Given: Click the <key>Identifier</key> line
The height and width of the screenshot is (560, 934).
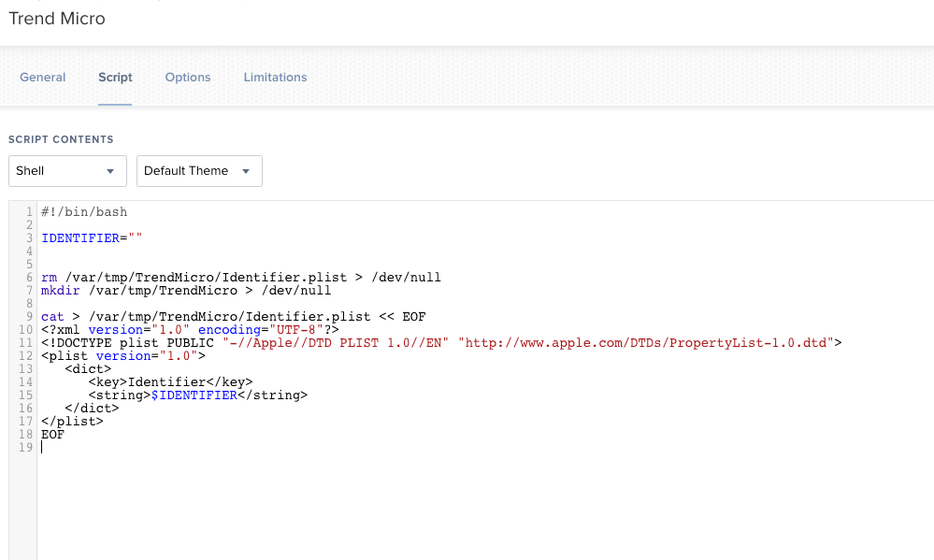Looking at the screenshot, I should [170, 382].
